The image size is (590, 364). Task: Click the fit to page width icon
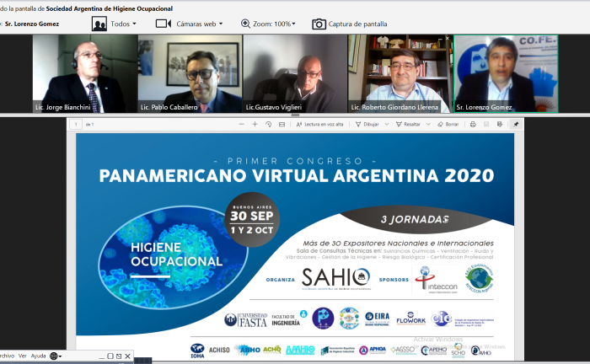282,125
